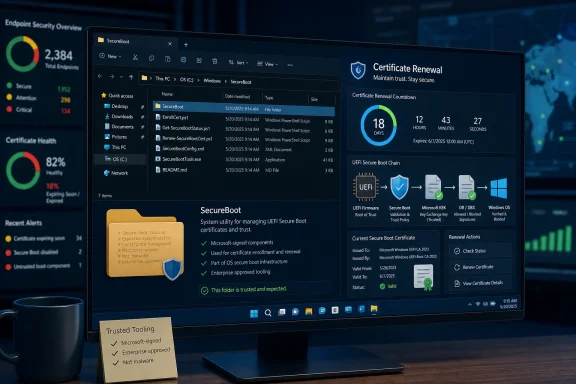Select the Get-SecureBootStatus.ps1 file
This screenshot has width=576, height=384.
(244, 129)
